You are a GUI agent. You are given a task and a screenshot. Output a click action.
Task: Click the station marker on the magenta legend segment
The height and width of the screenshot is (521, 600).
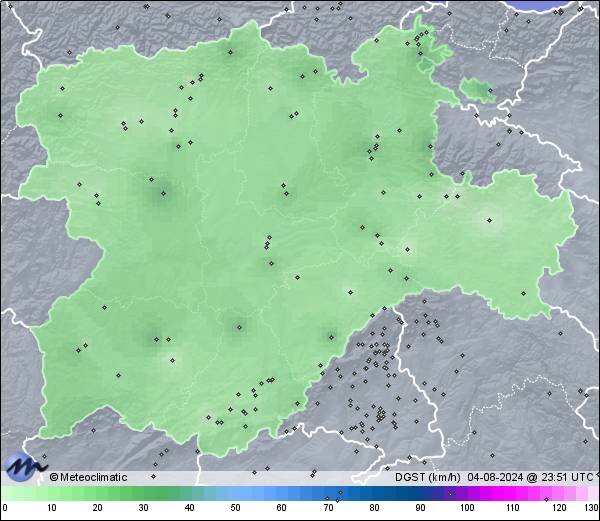click(x=546, y=499)
